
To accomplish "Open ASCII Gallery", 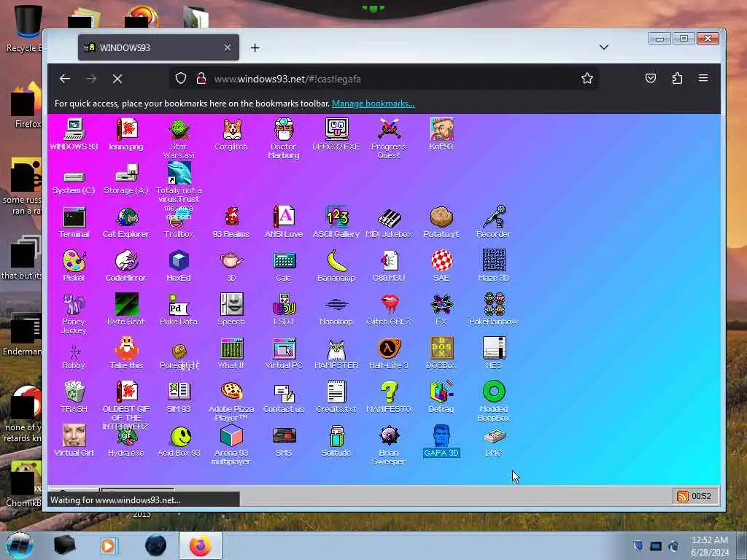I will click(336, 222).
